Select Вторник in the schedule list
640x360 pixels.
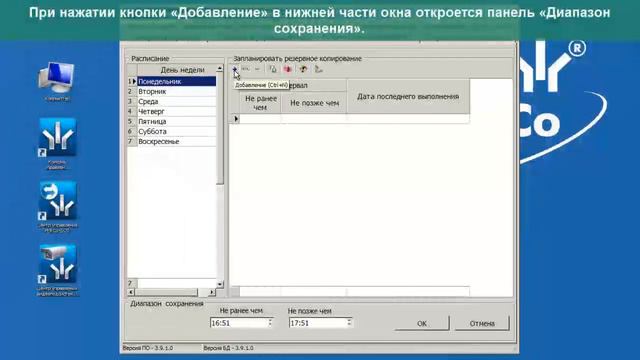pyautogui.click(x=176, y=91)
